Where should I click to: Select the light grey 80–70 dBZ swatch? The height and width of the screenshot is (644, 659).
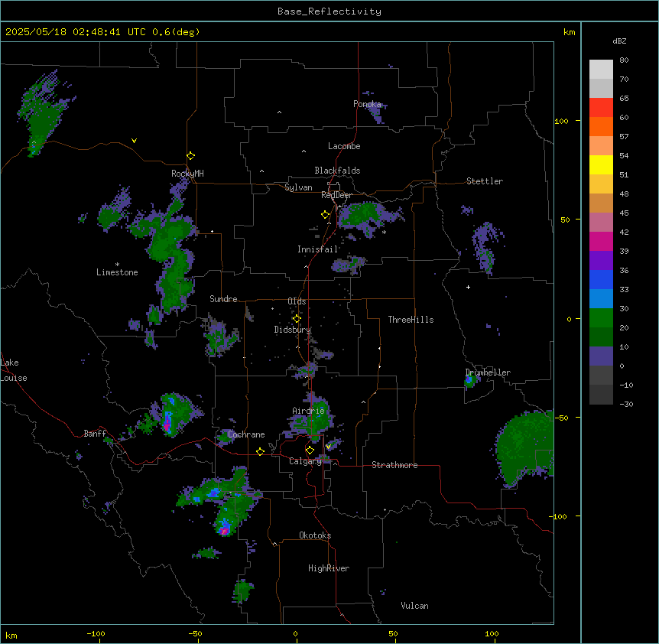(601, 70)
